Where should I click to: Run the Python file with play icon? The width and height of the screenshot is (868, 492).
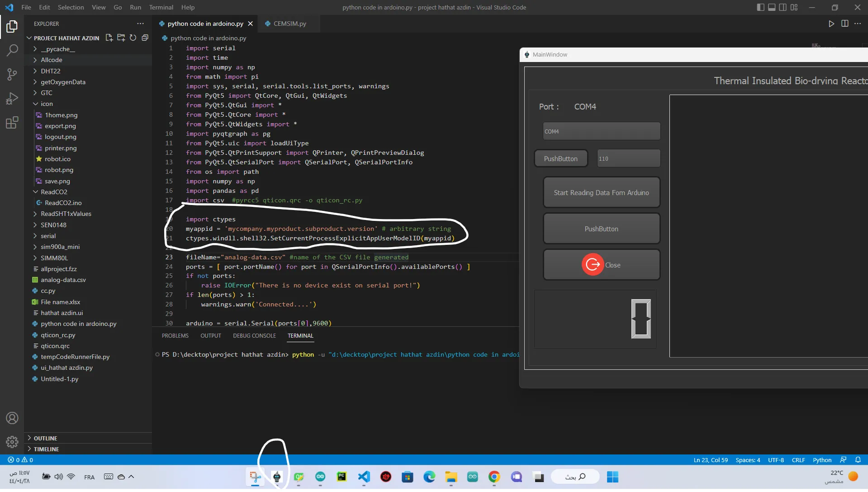point(831,24)
